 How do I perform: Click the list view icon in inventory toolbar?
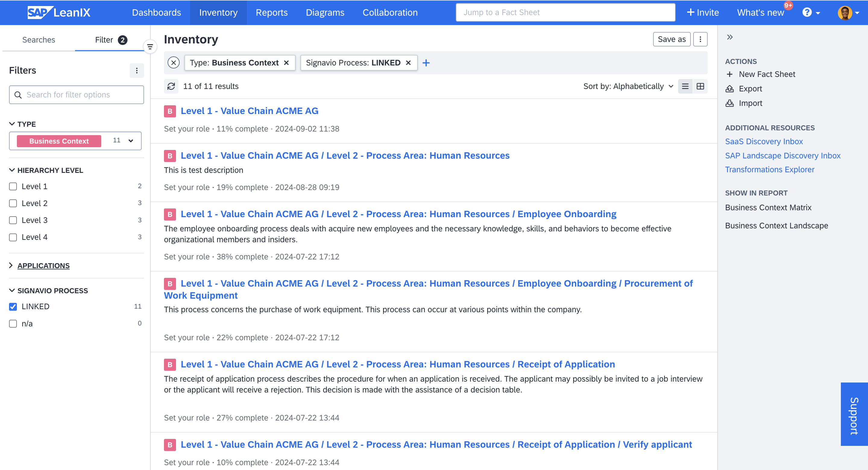[685, 86]
